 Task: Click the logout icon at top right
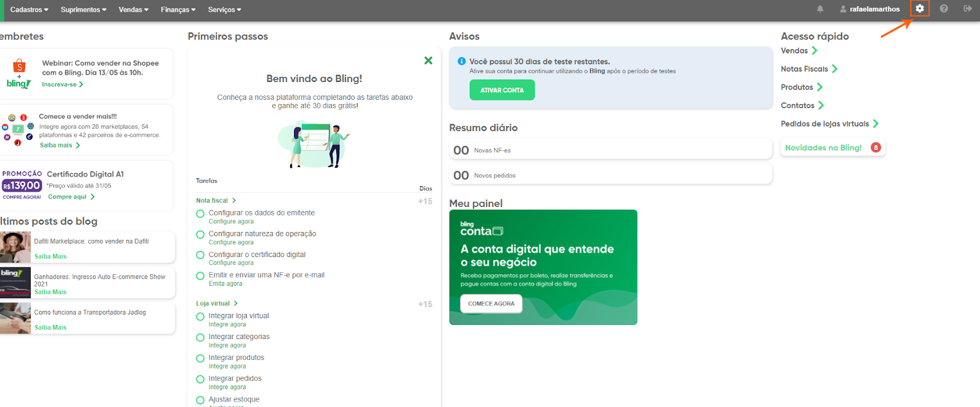click(x=967, y=9)
